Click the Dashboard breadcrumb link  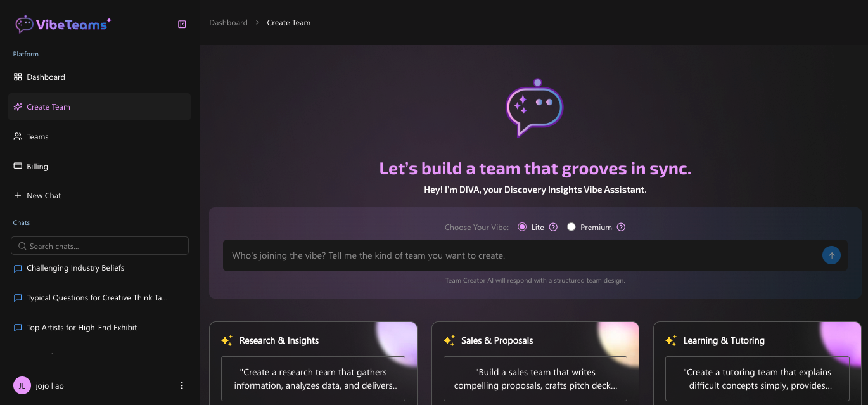[x=228, y=22]
